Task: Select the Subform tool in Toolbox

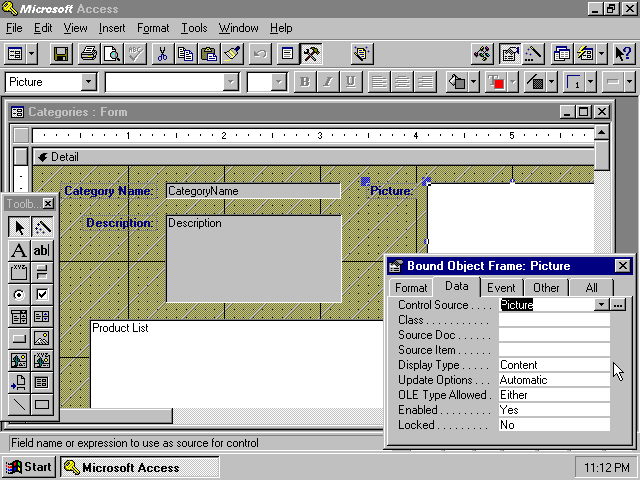Action: 42,382
